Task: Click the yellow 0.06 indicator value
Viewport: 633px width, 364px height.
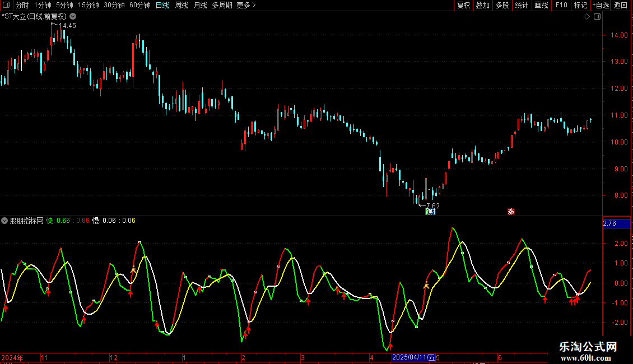Action: point(129,221)
